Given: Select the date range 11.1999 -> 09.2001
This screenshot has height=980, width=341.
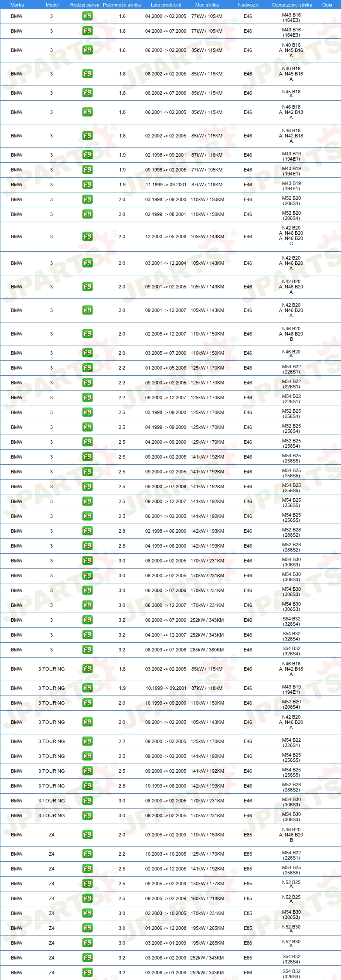Looking at the screenshot, I should pos(166,185).
